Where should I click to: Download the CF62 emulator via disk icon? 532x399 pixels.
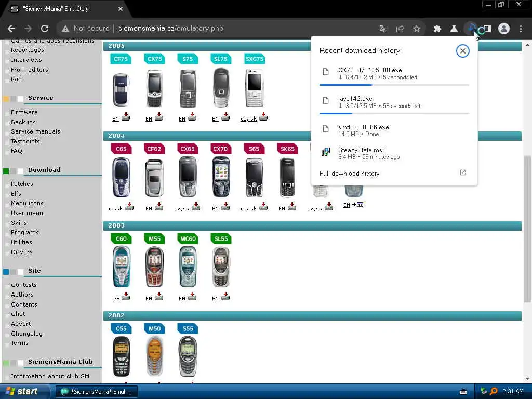coord(159,207)
